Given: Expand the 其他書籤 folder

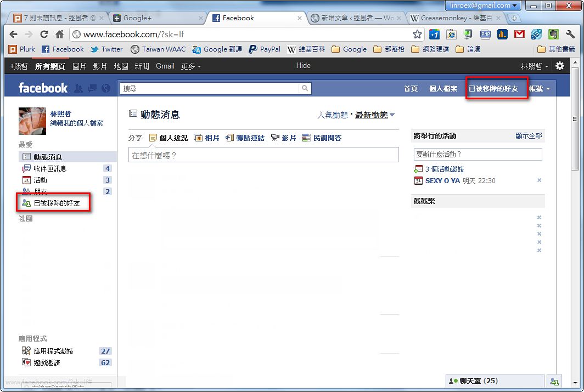Looking at the screenshot, I should (557, 49).
